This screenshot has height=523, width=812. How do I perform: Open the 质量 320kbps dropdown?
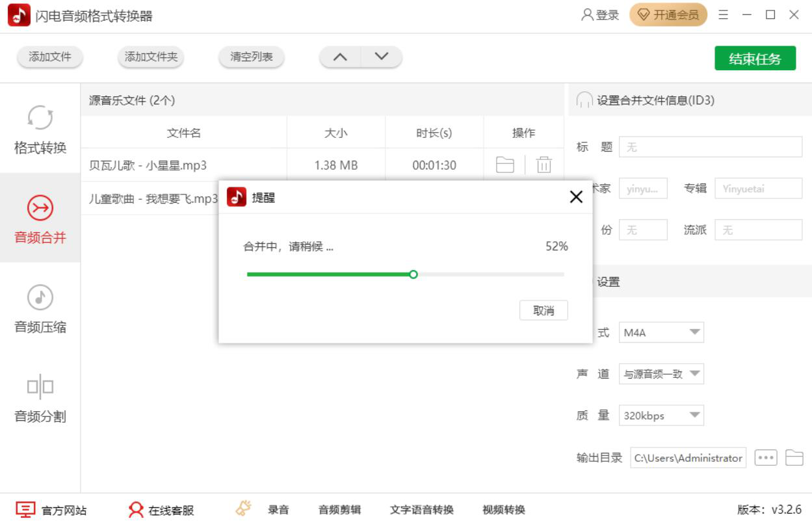[661, 416]
